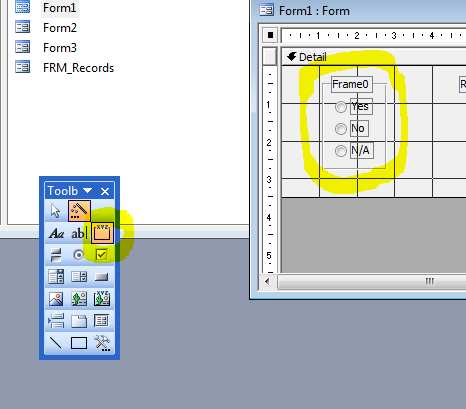Image resolution: width=466 pixels, height=409 pixels.
Task: Choose the Text Box tool (ab|)
Action: point(79,233)
